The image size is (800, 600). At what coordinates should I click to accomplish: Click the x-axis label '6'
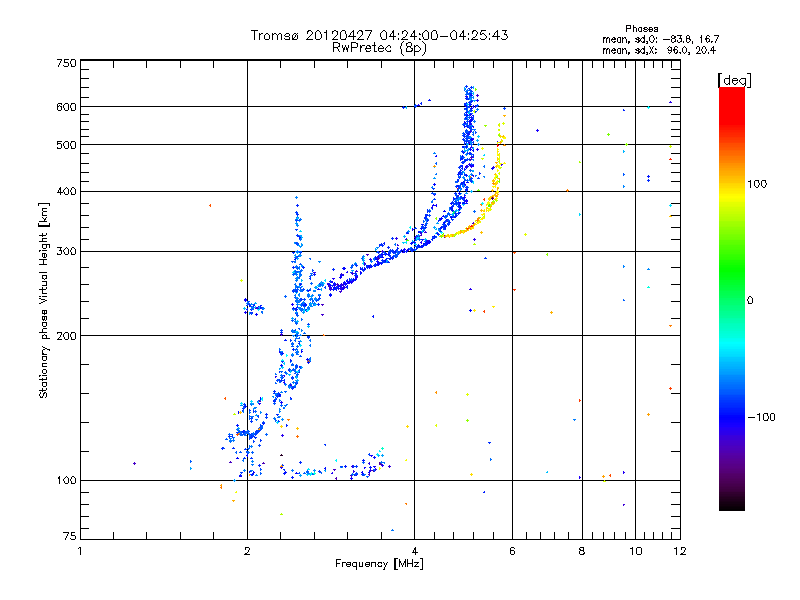(512, 551)
